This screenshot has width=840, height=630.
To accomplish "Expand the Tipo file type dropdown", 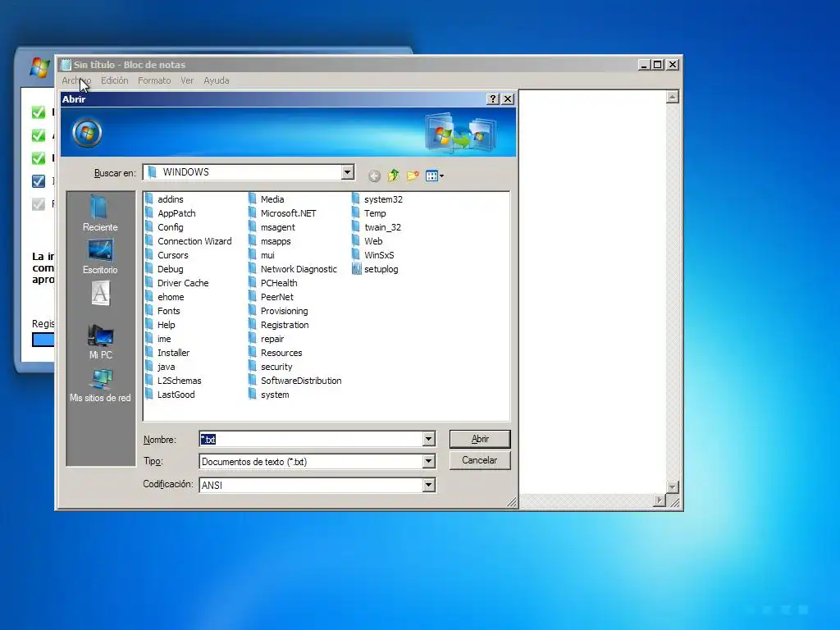I will 428,461.
